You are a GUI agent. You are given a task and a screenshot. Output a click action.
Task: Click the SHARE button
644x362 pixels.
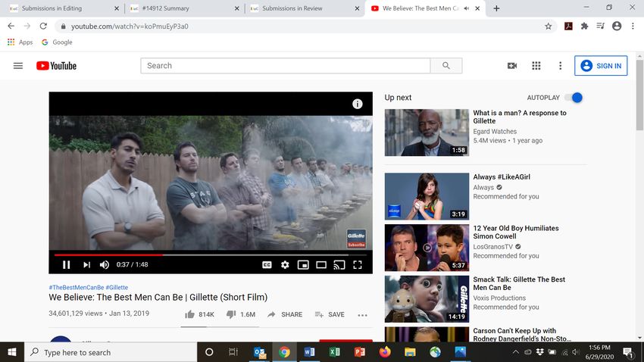point(285,314)
